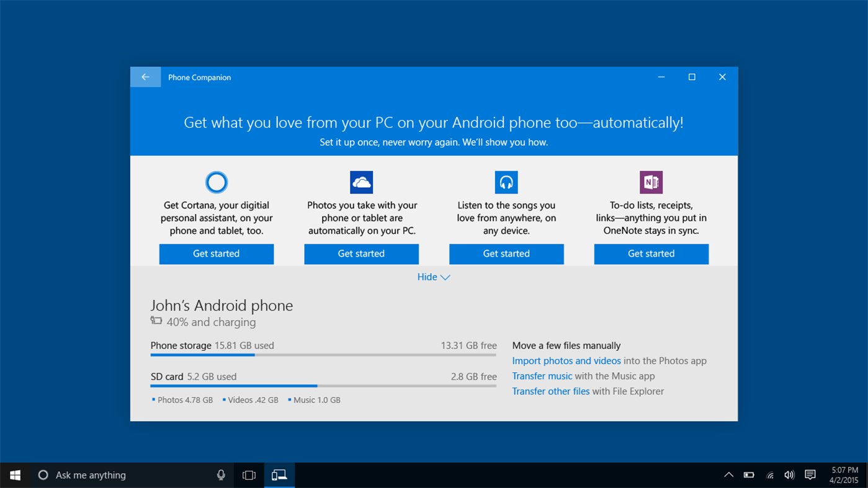Screen dimensions: 868x488
Task: Click the Transfer other files link
Action: tap(551, 391)
